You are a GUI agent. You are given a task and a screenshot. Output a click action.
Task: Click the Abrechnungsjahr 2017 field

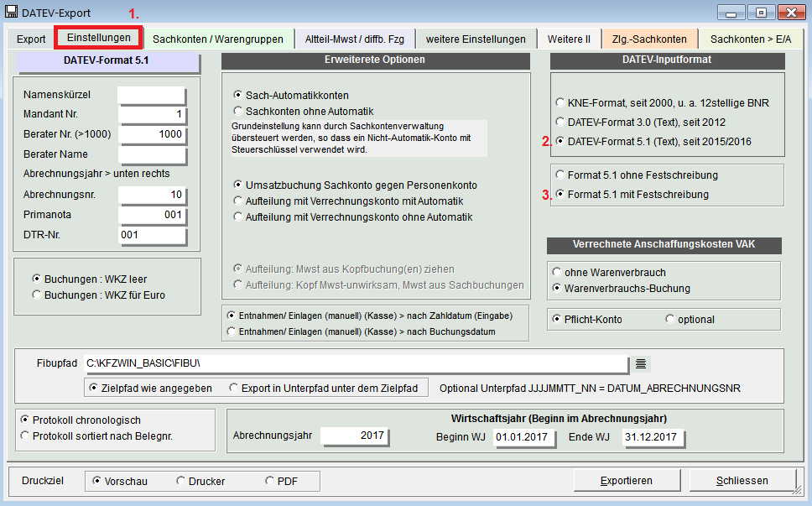(354, 436)
